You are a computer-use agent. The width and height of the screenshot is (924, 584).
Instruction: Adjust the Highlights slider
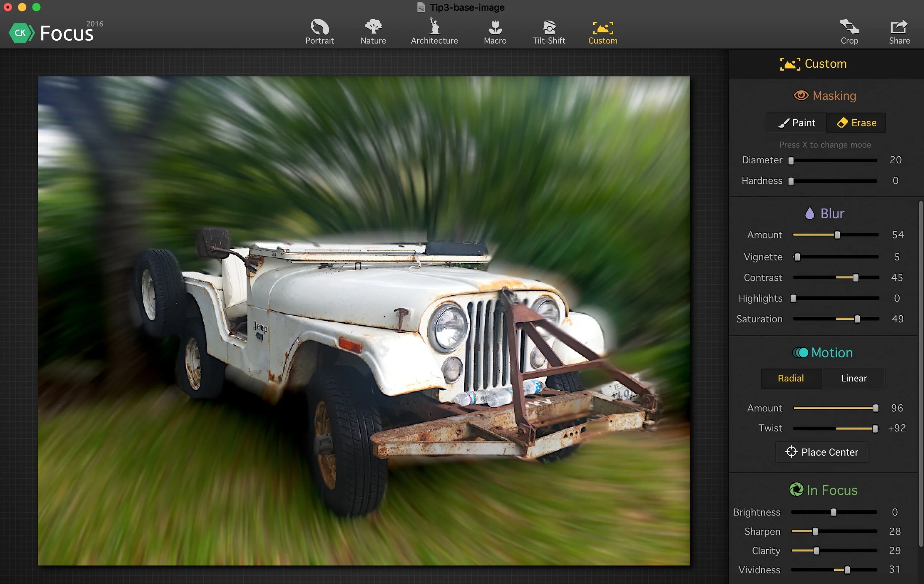pos(836,298)
